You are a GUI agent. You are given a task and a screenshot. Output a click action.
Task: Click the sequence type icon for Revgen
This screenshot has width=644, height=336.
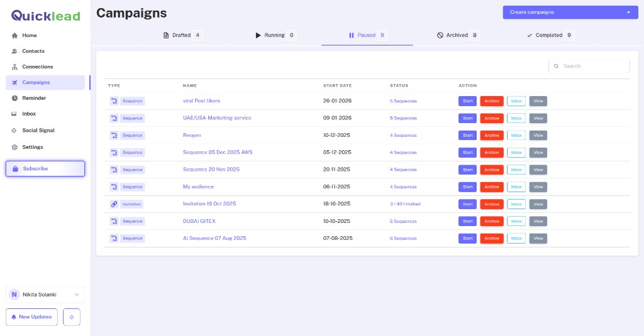click(x=114, y=136)
